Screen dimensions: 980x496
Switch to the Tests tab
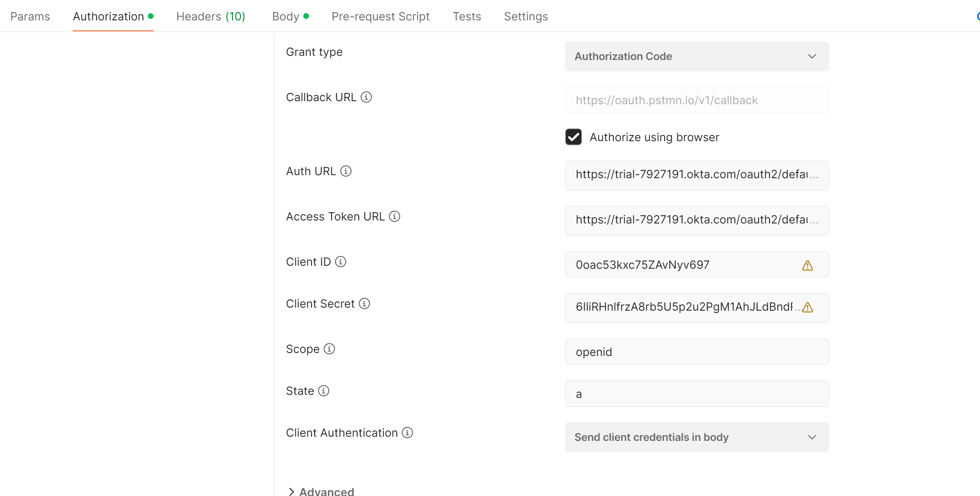tap(467, 16)
